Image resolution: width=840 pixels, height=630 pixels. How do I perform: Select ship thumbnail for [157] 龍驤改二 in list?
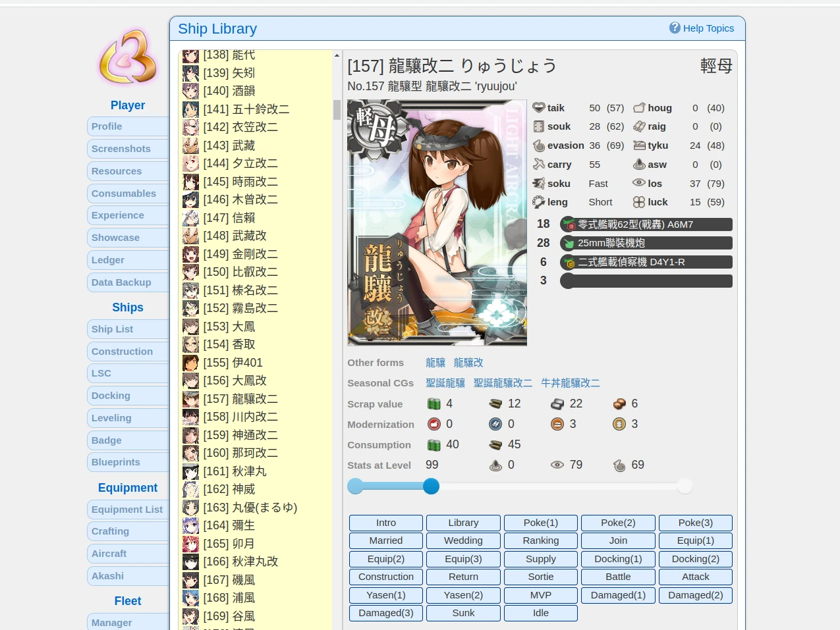pyautogui.click(x=190, y=399)
